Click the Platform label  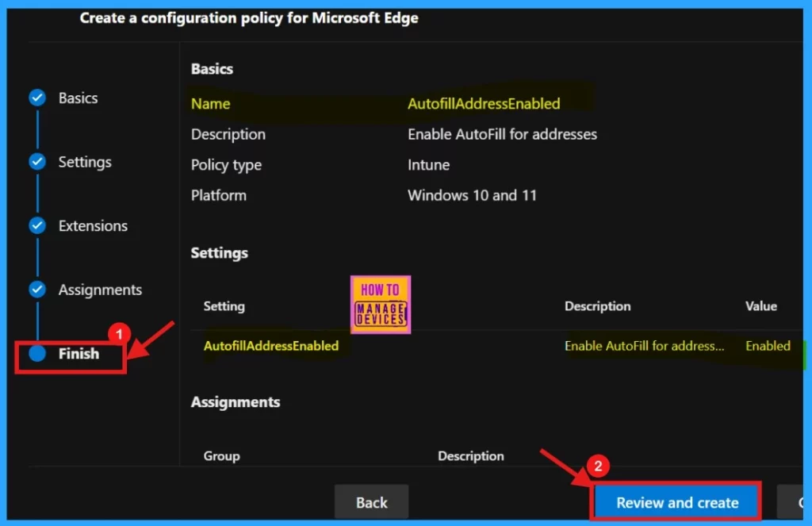(x=219, y=195)
